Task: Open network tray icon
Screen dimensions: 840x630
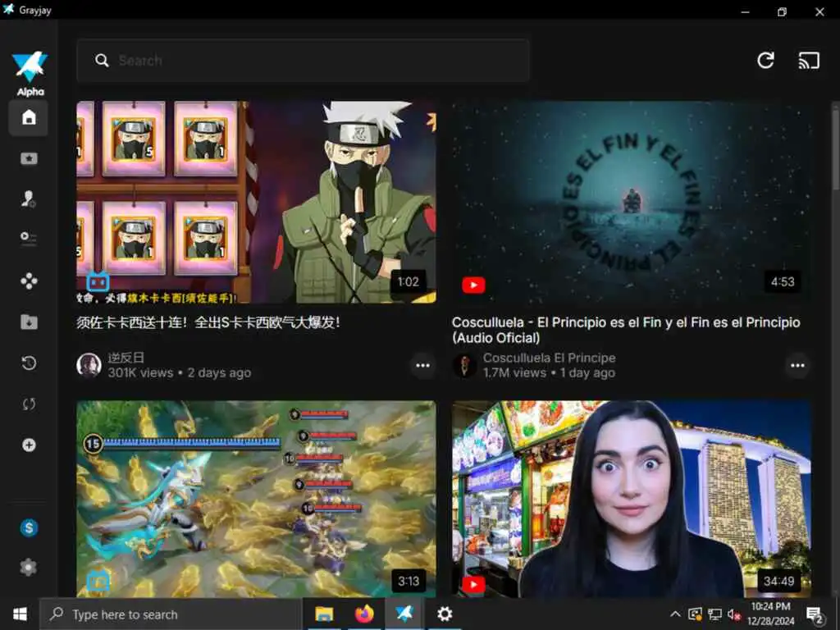Action: coord(714,614)
